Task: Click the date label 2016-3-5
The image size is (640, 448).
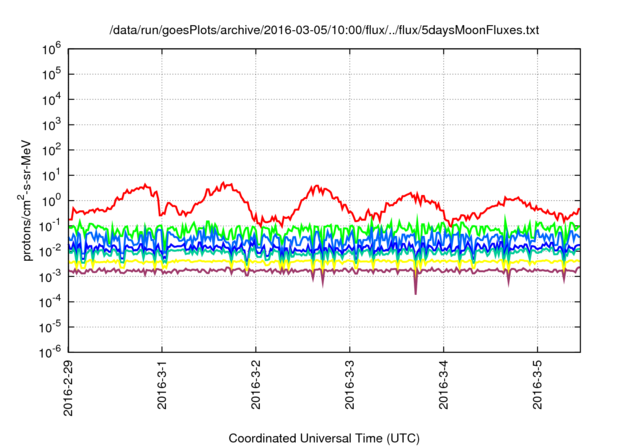Action: coord(538,384)
